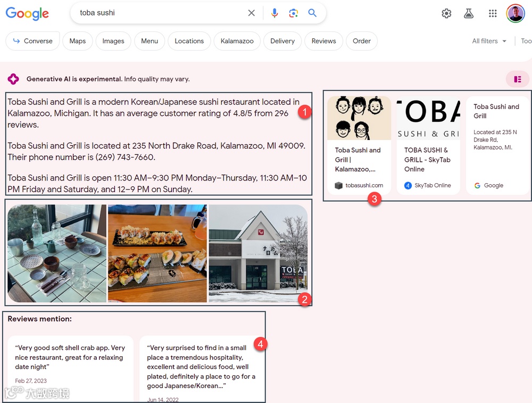Select the Reviews filter chip
This screenshot has height=403, width=532.
click(x=323, y=41)
